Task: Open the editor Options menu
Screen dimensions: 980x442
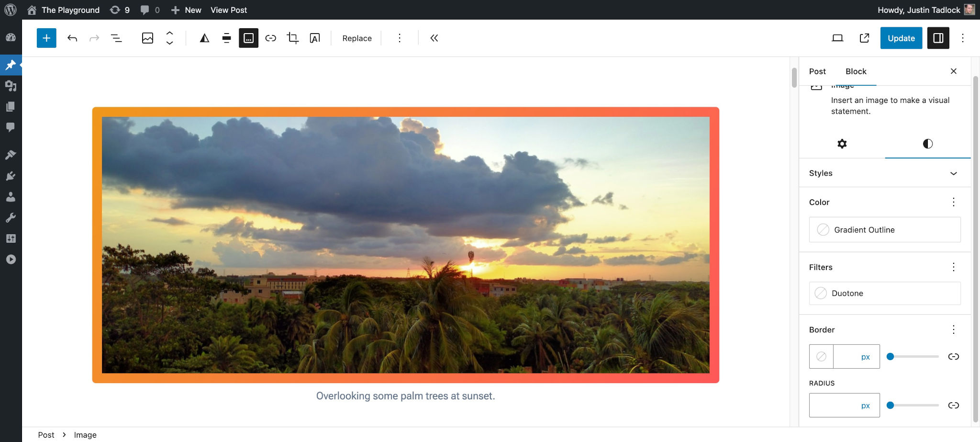Action: [x=963, y=38]
